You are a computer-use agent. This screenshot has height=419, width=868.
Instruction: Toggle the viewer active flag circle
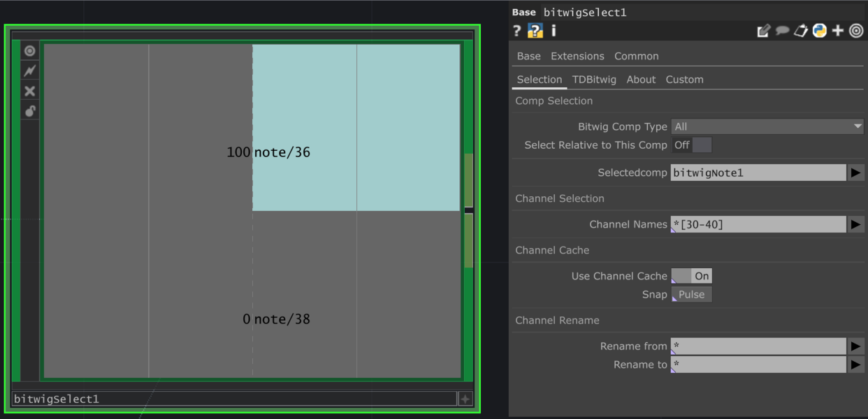coord(29,50)
